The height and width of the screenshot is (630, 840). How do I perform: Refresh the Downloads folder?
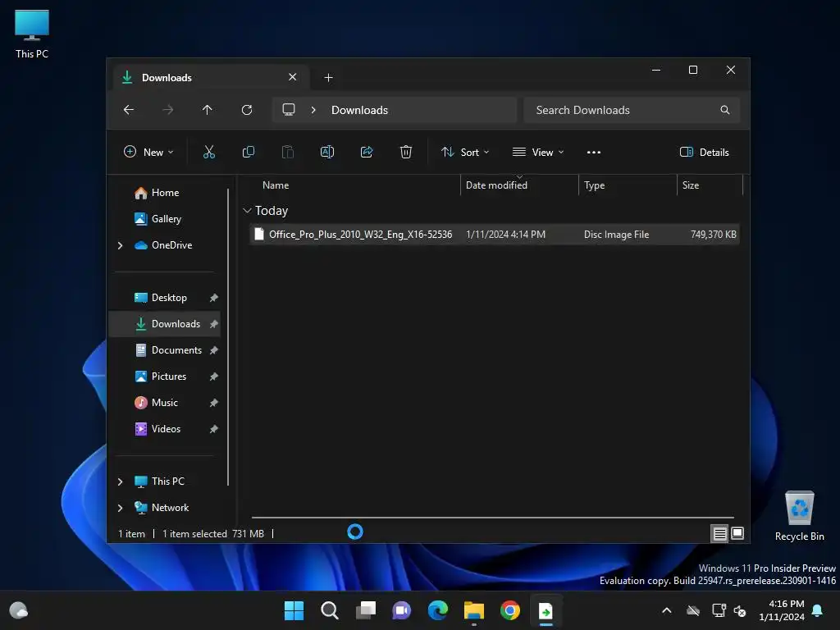pyautogui.click(x=247, y=110)
